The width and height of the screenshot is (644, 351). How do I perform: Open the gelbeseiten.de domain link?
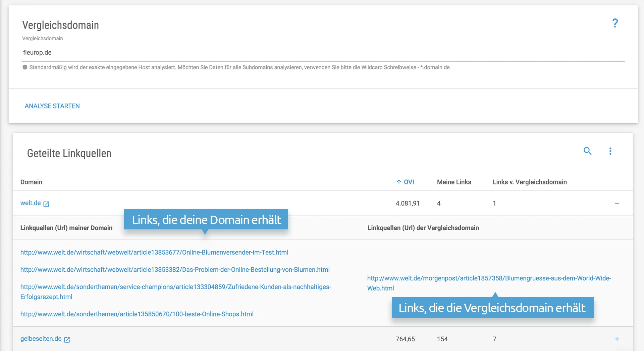(41, 339)
